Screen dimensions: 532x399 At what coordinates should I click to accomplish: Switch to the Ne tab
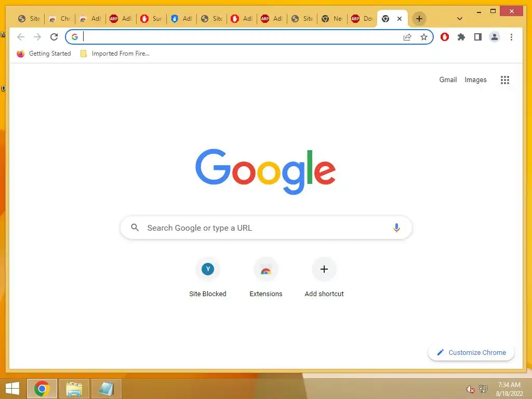pos(332,19)
